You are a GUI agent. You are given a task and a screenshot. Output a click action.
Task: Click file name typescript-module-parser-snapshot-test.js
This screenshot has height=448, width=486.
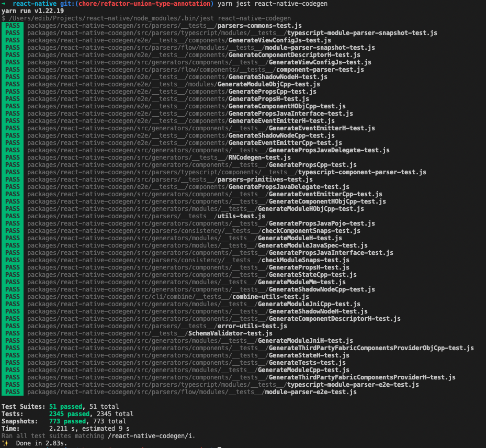(x=362, y=33)
